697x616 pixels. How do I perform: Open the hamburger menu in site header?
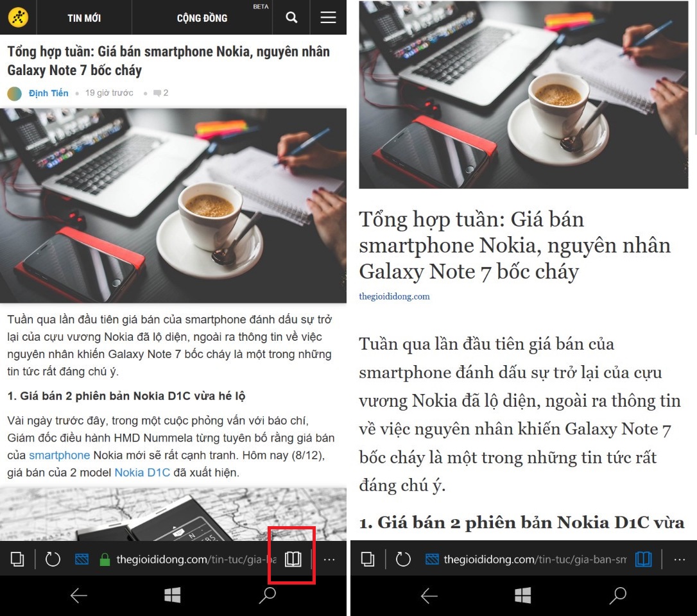tap(328, 17)
